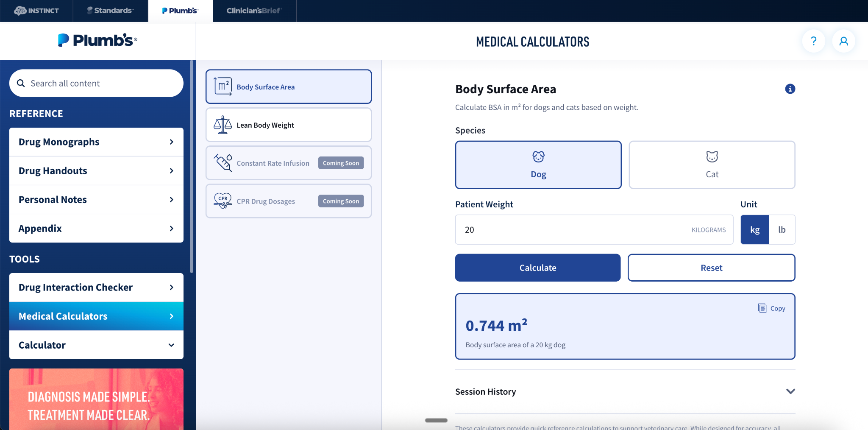Click the Reset button
Viewport: 868px width, 430px height.
[x=711, y=268]
